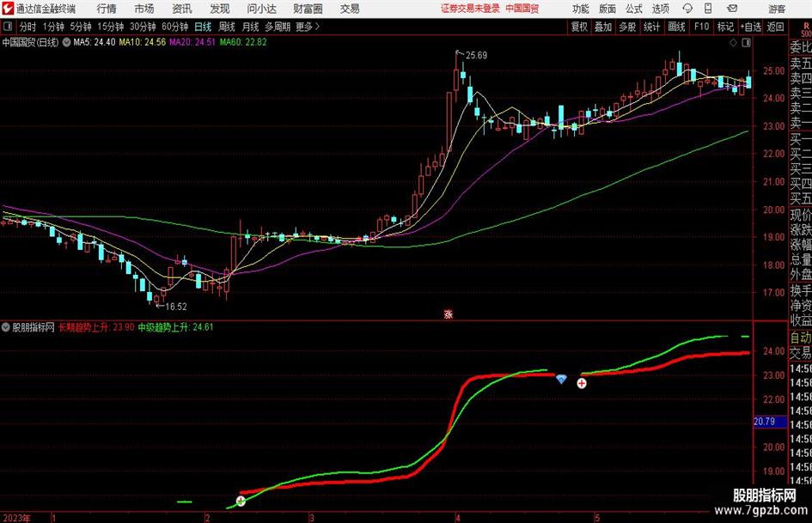
Task: Switch to the 15分钟 period
Action: 111,27
